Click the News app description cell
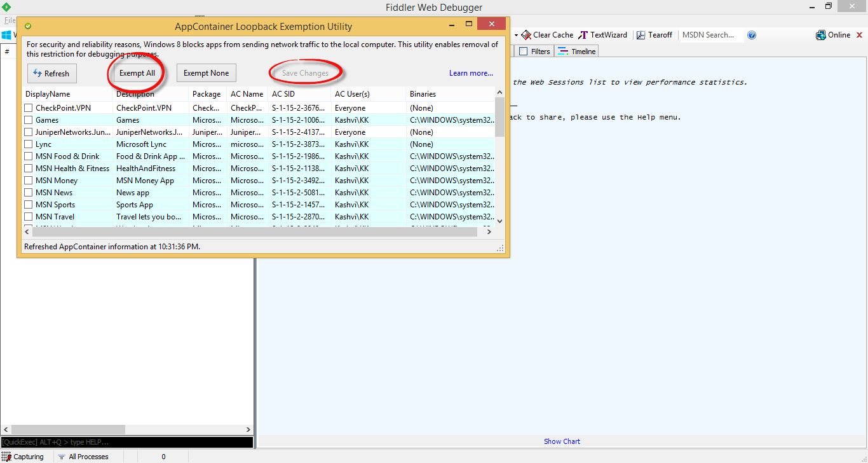 click(x=133, y=193)
